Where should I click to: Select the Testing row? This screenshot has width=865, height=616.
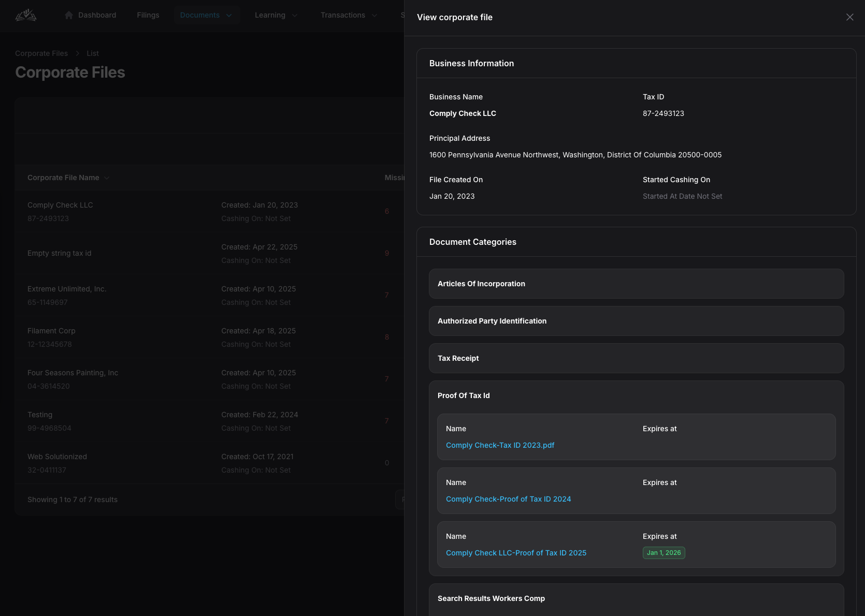pos(209,421)
